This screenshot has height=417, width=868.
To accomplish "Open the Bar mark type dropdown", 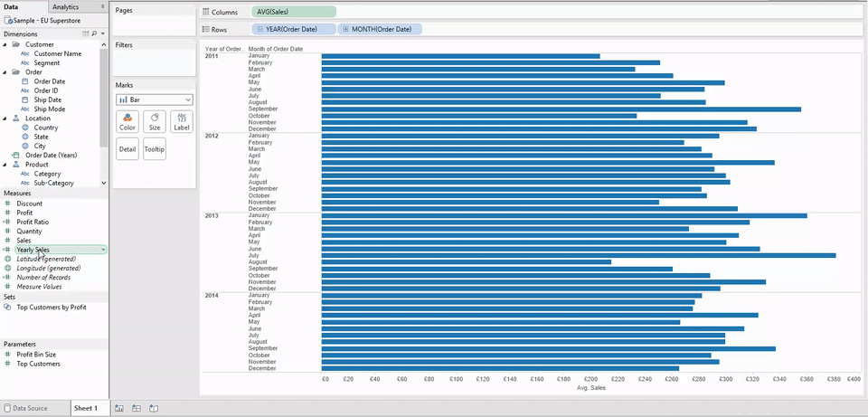I will coord(154,100).
